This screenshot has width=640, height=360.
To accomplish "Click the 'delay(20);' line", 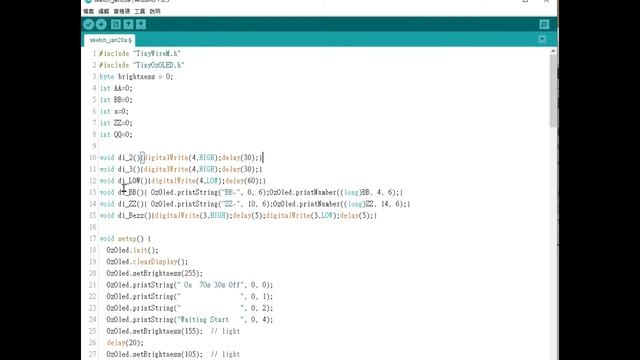I will click(125, 343).
